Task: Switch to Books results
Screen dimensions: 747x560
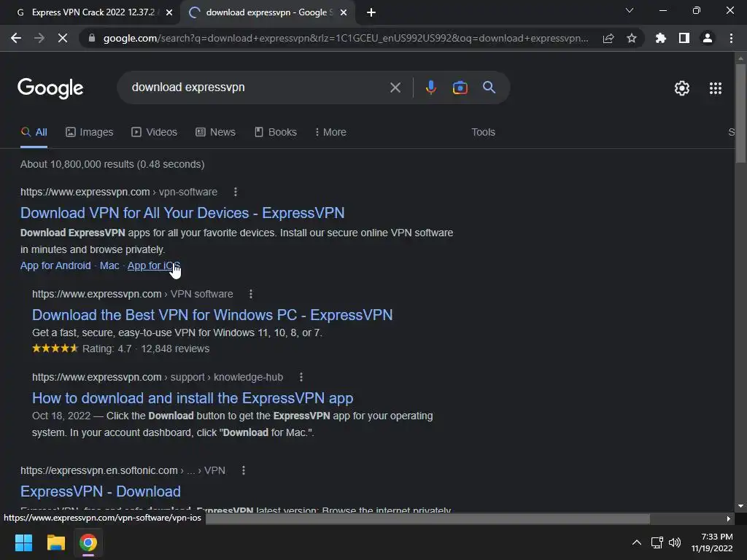Action: pyautogui.click(x=275, y=133)
